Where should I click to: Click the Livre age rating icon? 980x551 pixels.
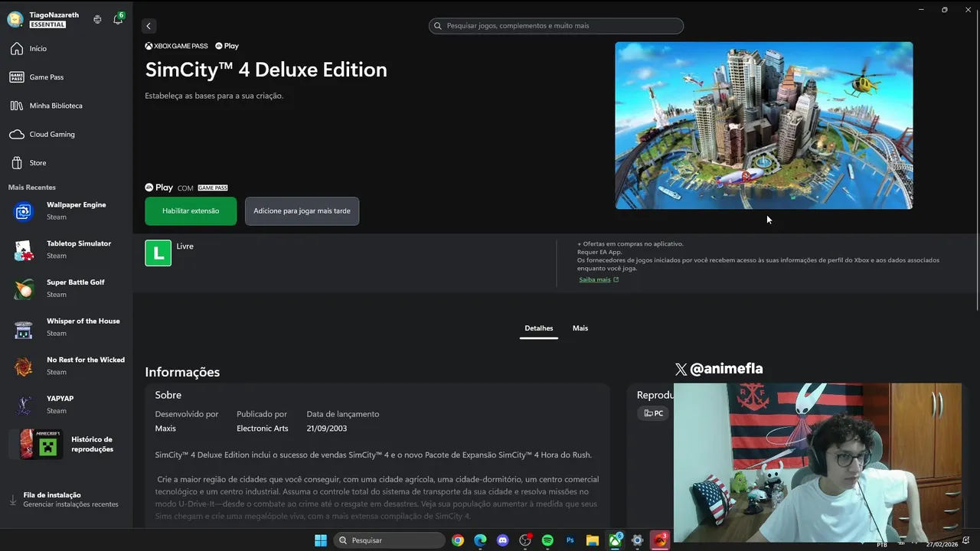(158, 253)
